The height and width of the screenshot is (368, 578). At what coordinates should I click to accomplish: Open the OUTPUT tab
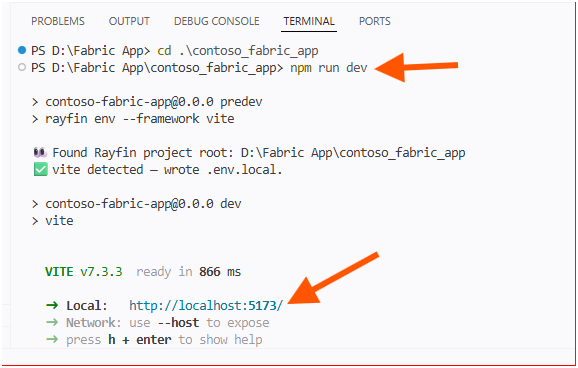click(x=129, y=21)
